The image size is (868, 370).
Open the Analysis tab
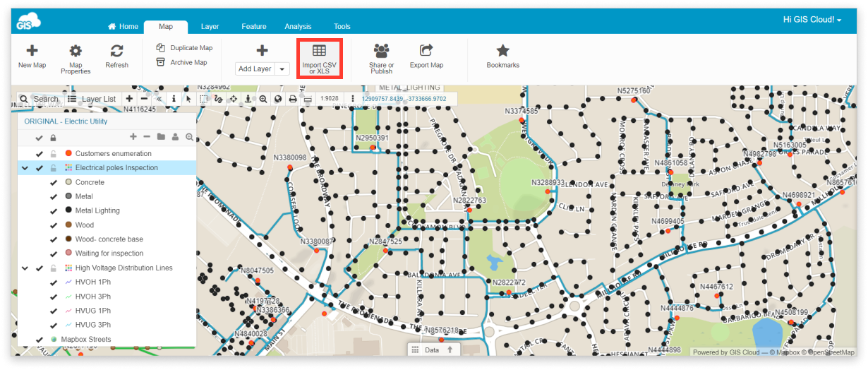pyautogui.click(x=298, y=26)
